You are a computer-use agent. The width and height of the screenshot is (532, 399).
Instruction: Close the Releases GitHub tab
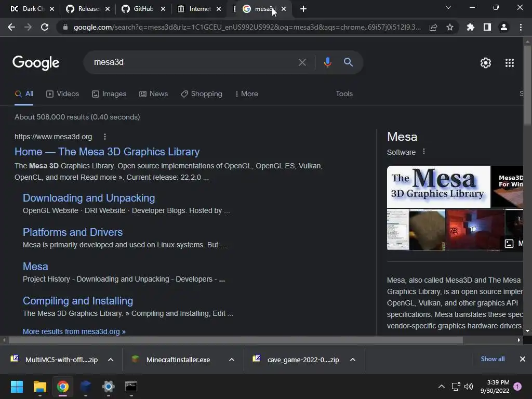tap(108, 9)
